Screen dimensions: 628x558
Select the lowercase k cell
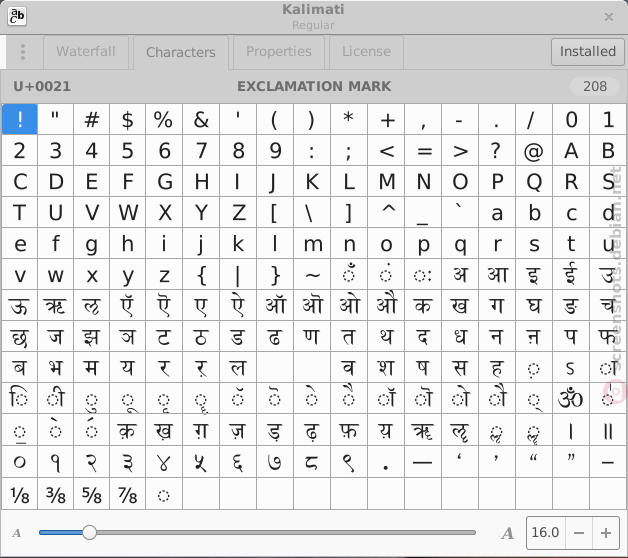[x=238, y=244]
